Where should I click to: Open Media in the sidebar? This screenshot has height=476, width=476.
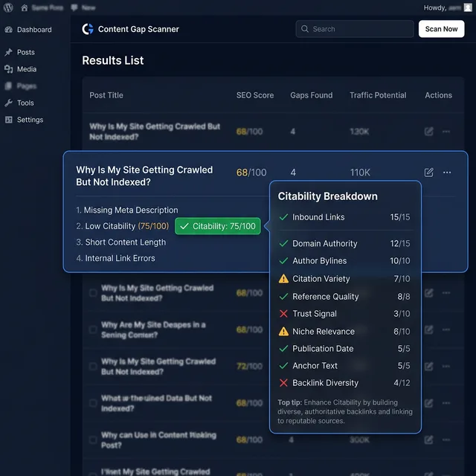click(x=21, y=69)
